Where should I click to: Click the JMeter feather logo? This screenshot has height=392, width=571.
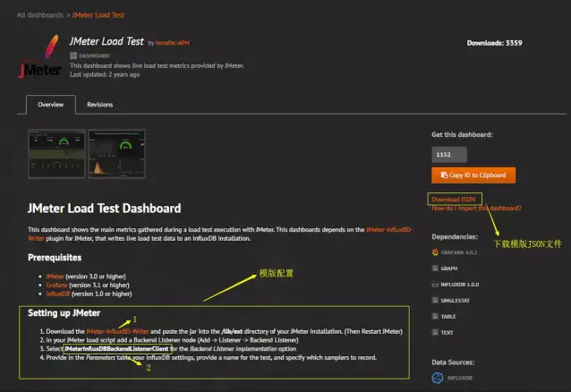pos(40,56)
